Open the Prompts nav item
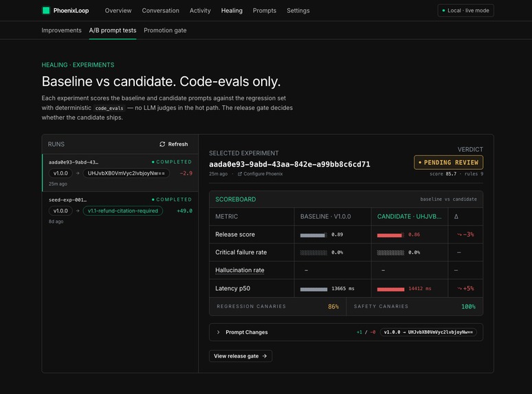The height and width of the screenshot is (394, 532). [x=265, y=10]
